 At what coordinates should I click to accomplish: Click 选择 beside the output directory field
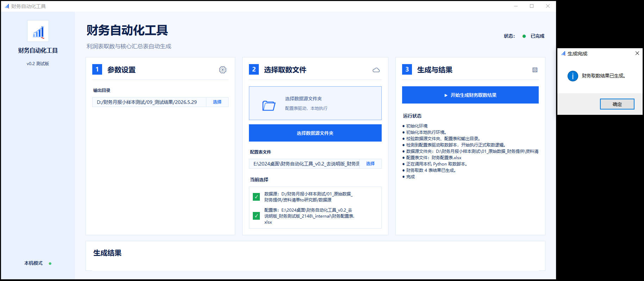point(217,102)
